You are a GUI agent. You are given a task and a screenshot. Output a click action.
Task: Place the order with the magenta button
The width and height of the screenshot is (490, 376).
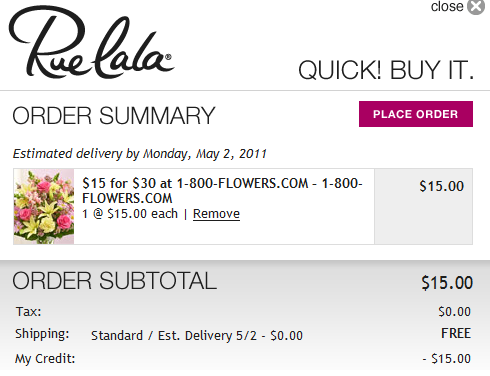click(x=416, y=114)
